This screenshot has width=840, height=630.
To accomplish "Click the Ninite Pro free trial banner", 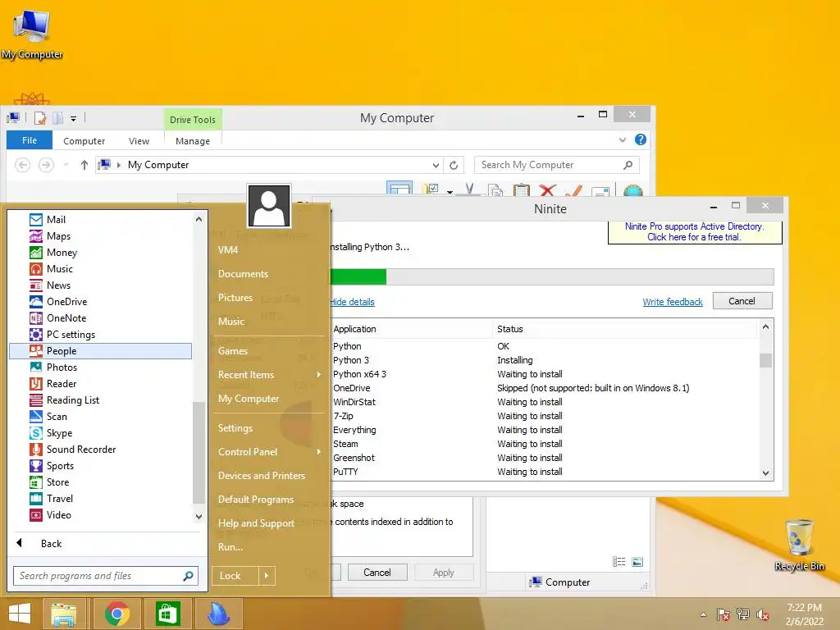I will (x=695, y=232).
